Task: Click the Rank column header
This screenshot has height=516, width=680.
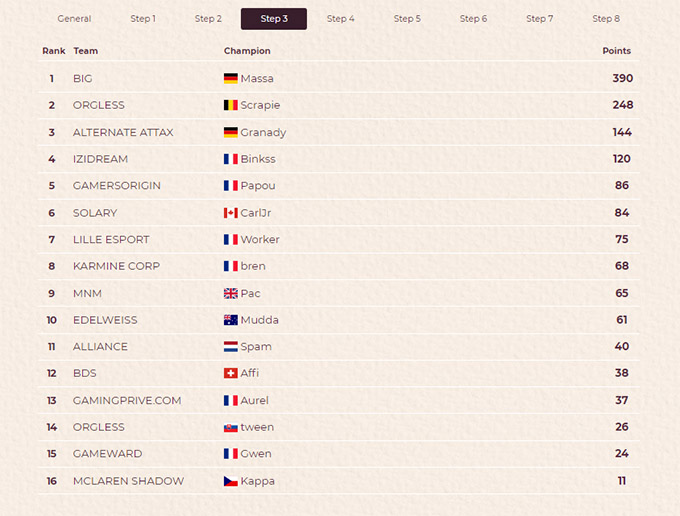Action: point(54,51)
